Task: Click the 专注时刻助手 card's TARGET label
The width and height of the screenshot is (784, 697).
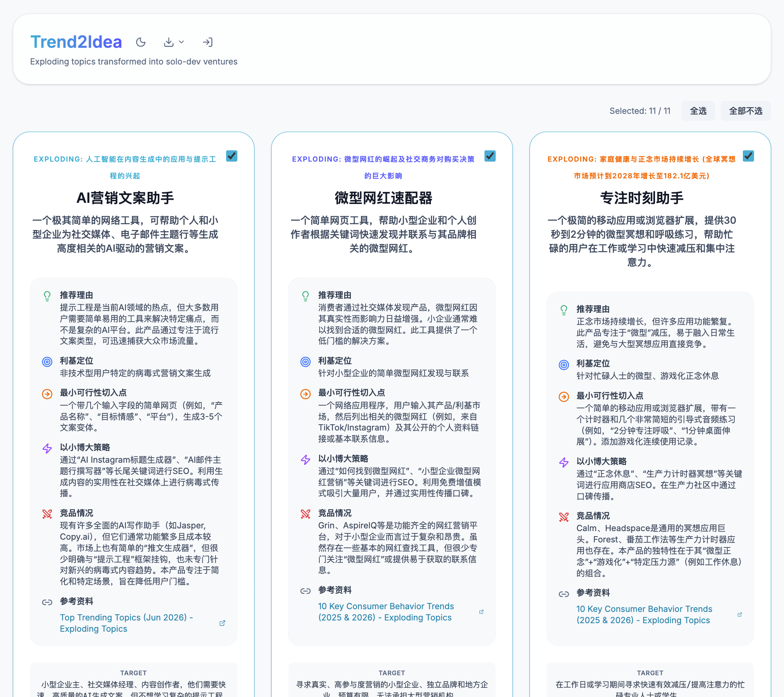Action: [650, 673]
